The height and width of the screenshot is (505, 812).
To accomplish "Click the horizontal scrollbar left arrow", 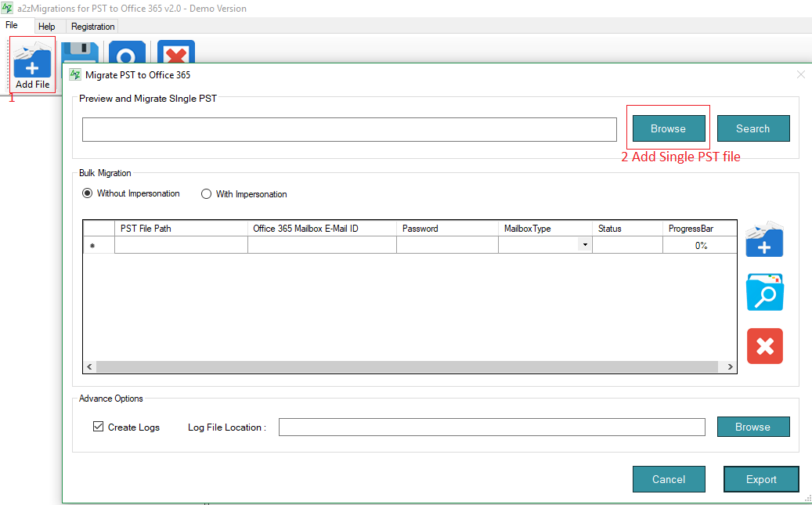I will tap(89, 366).
